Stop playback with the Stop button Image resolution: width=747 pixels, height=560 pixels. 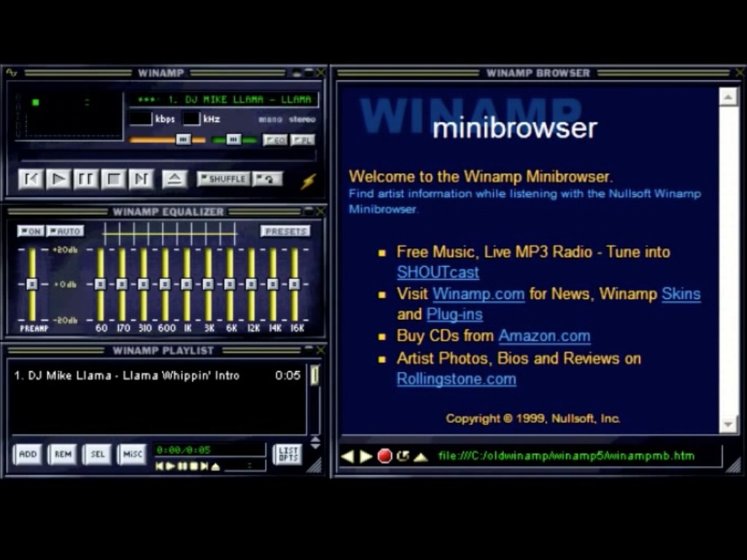click(114, 179)
